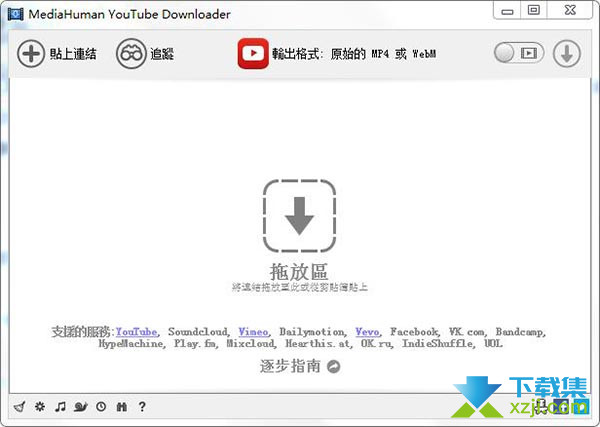Click the arrow icon beside 逐步指南
Screen dimensions: 600x427
(x=334, y=367)
